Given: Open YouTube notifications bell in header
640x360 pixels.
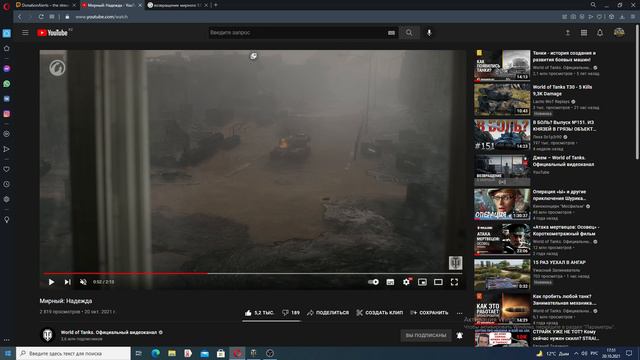Looking at the screenshot, I should pyautogui.click(x=600, y=33).
